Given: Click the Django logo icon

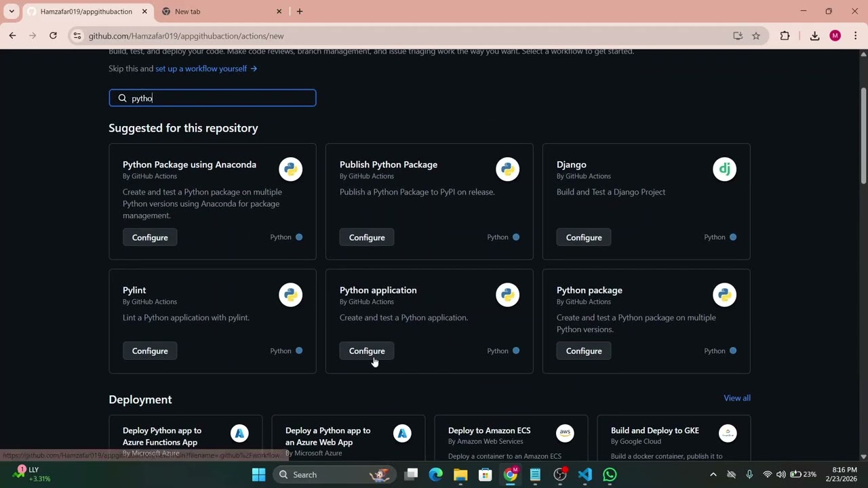Looking at the screenshot, I should (724, 169).
